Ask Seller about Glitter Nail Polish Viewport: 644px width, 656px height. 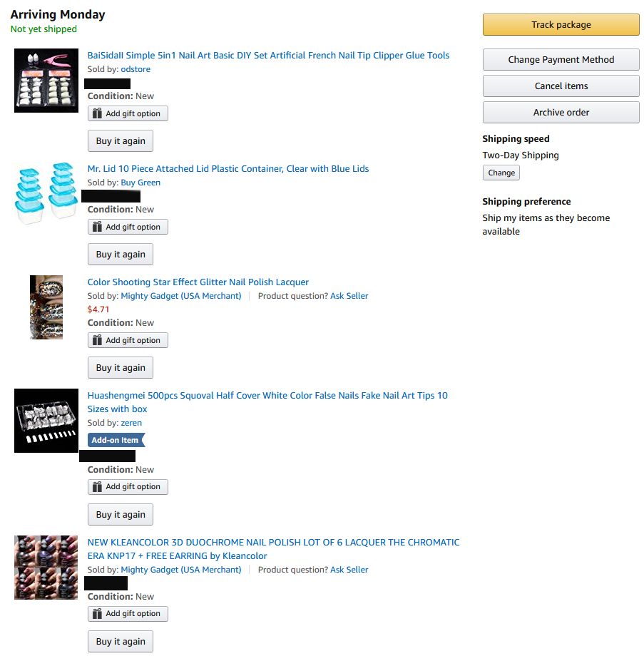pyautogui.click(x=349, y=296)
